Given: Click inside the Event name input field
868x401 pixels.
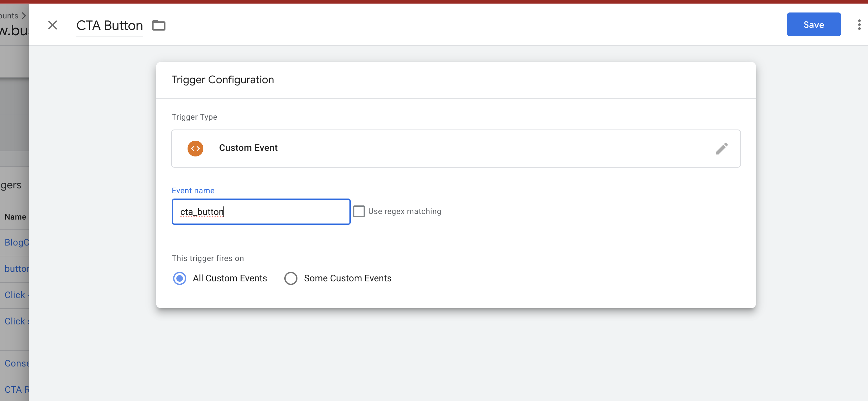Looking at the screenshot, I should [x=261, y=211].
